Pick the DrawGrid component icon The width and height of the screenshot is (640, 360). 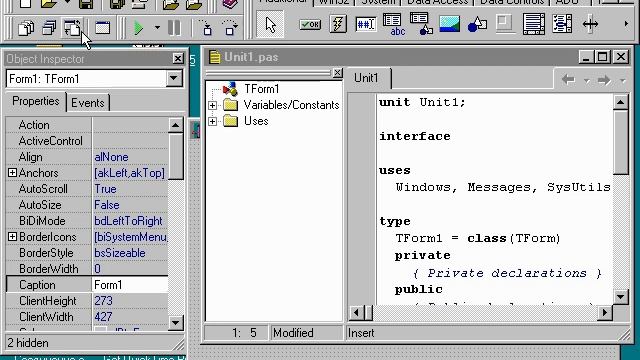click(421, 24)
